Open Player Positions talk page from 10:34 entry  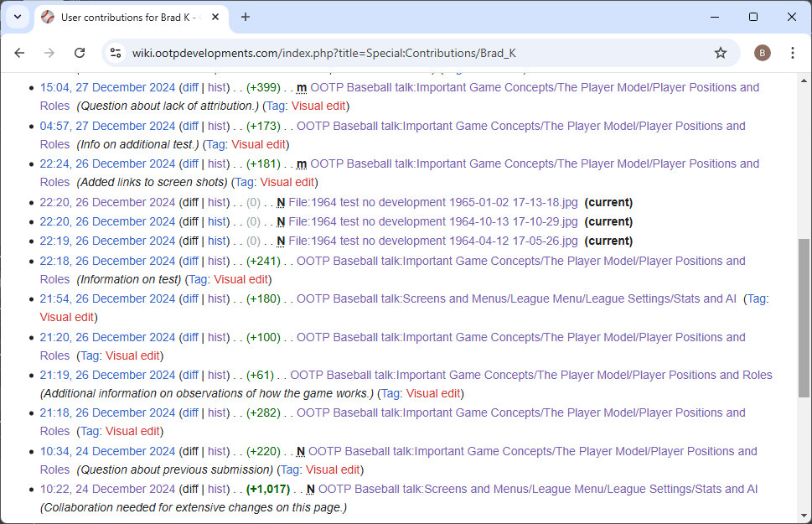click(533, 451)
